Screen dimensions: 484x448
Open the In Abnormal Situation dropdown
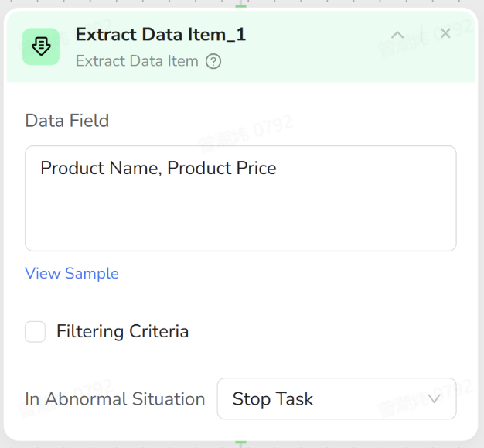coord(336,399)
